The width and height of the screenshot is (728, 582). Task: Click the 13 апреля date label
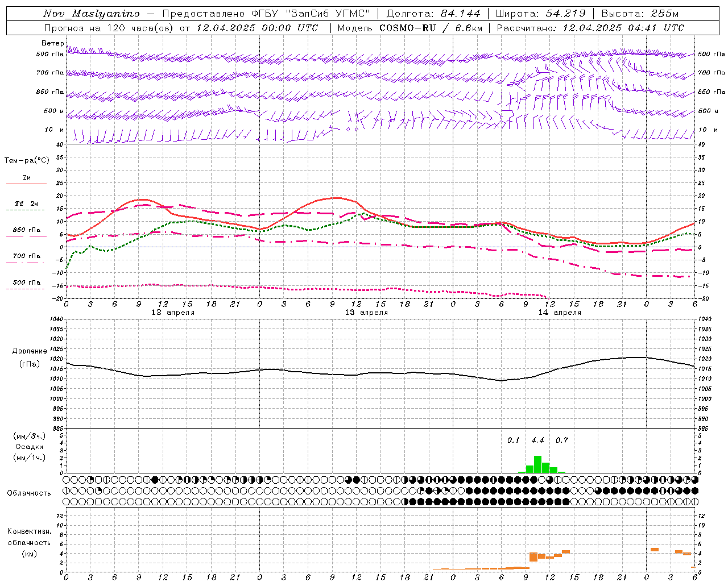[366, 312]
